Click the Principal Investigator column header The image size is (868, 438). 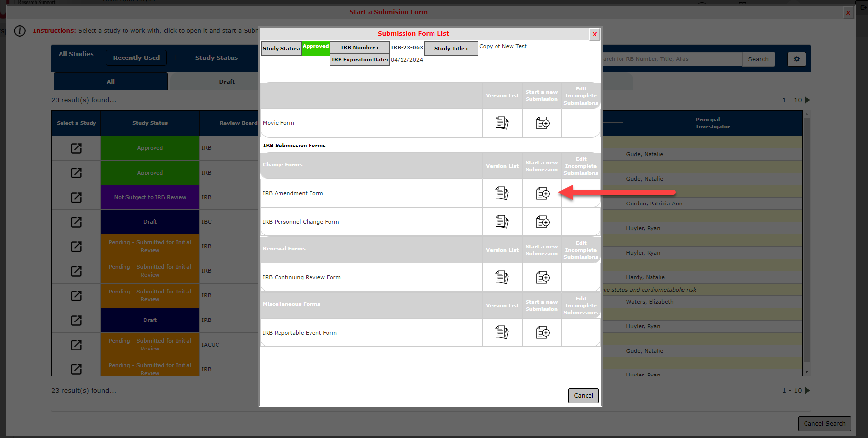713,123
